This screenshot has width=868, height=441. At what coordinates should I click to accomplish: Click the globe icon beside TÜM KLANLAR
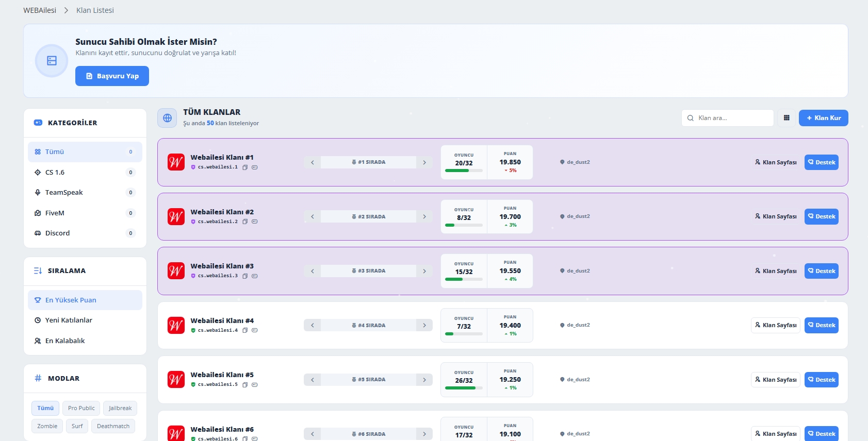pyautogui.click(x=167, y=118)
